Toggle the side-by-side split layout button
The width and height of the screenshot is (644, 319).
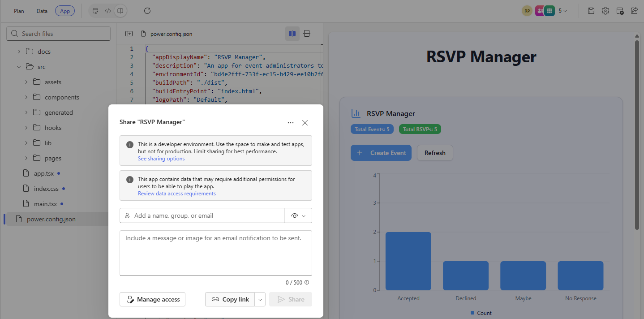click(292, 34)
